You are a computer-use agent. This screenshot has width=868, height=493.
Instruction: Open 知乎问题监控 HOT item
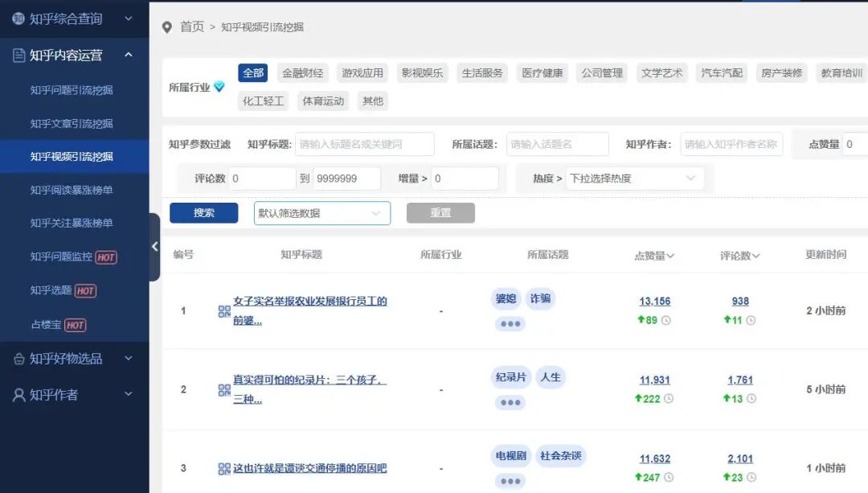point(74,257)
